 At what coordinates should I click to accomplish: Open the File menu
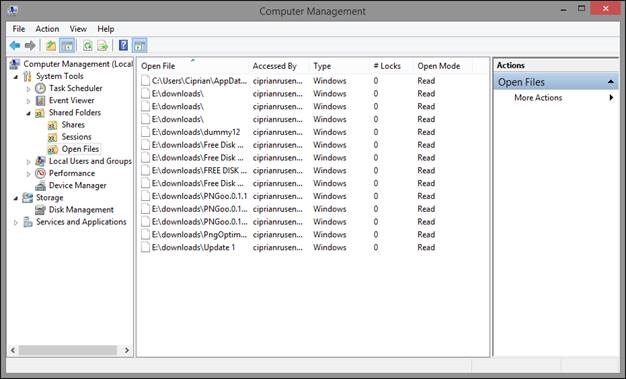coord(19,29)
